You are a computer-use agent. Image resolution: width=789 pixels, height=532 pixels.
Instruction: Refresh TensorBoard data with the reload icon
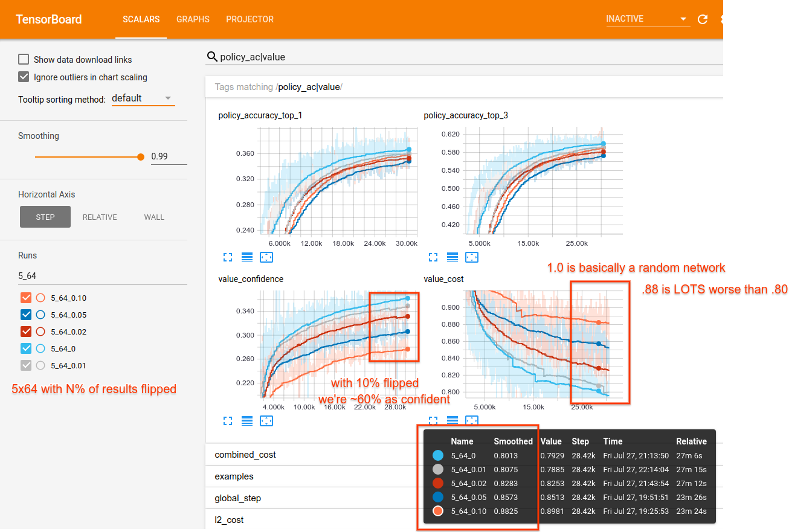[702, 19]
